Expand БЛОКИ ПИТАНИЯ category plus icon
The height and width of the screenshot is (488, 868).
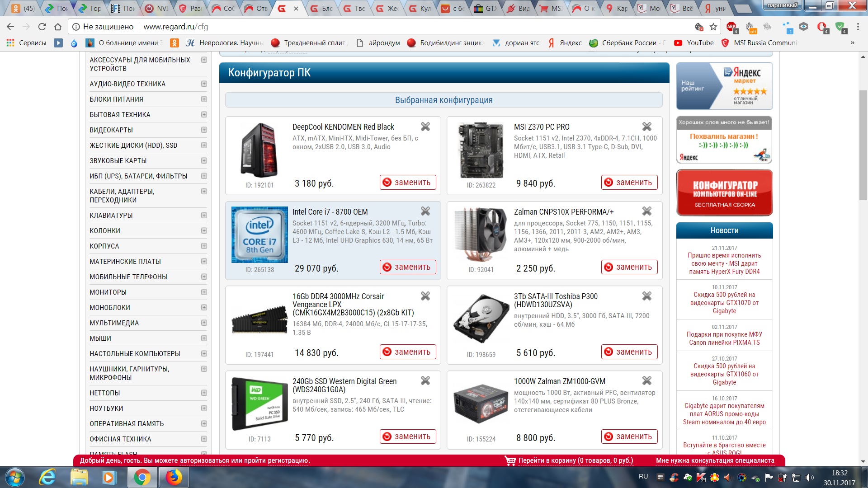click(204, 99)
